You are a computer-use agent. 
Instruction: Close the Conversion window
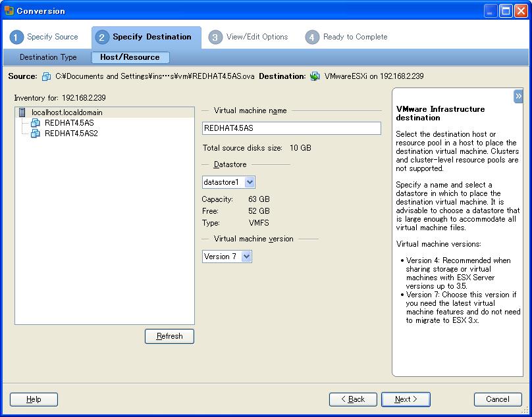(521, 11)
